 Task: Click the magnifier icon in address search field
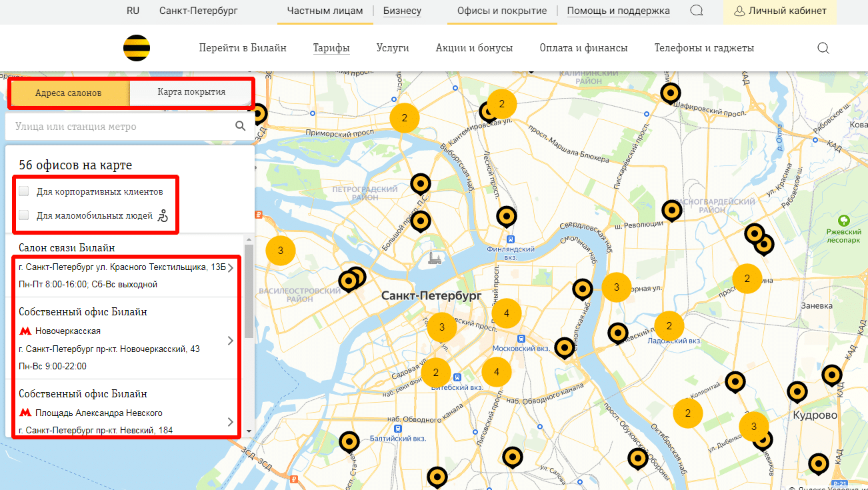coord(241,126)
